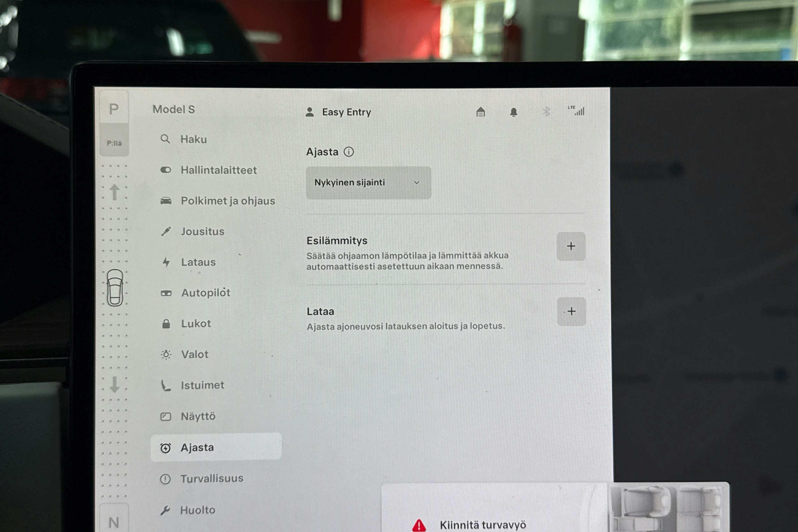Click the padlock icon beside Lukot
Screen dimensions: 798x532
click(166, 324)
